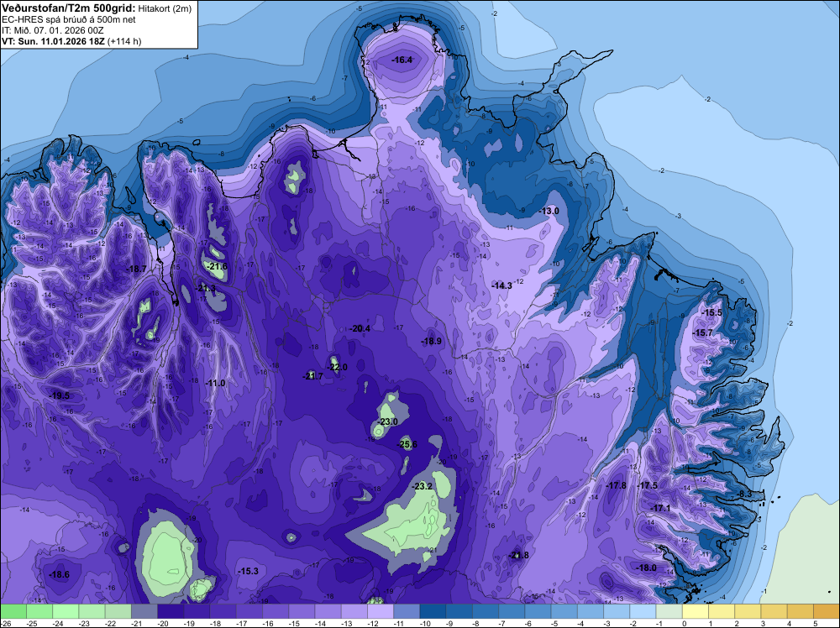This screenshot has height=628, width=840.
Task: Click the -11.0 temperature value
Action: (215, 383)
